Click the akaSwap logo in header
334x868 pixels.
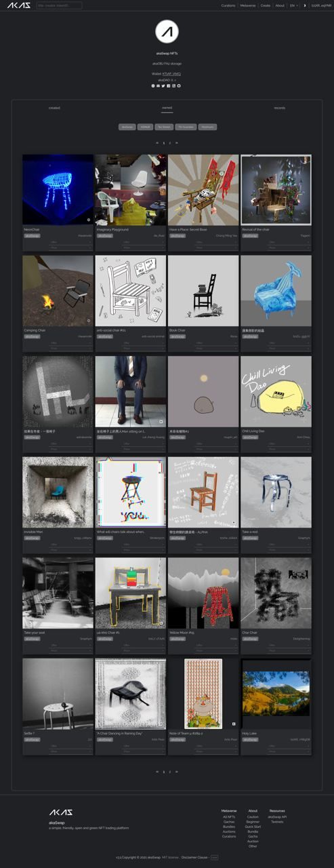(19, 5)
